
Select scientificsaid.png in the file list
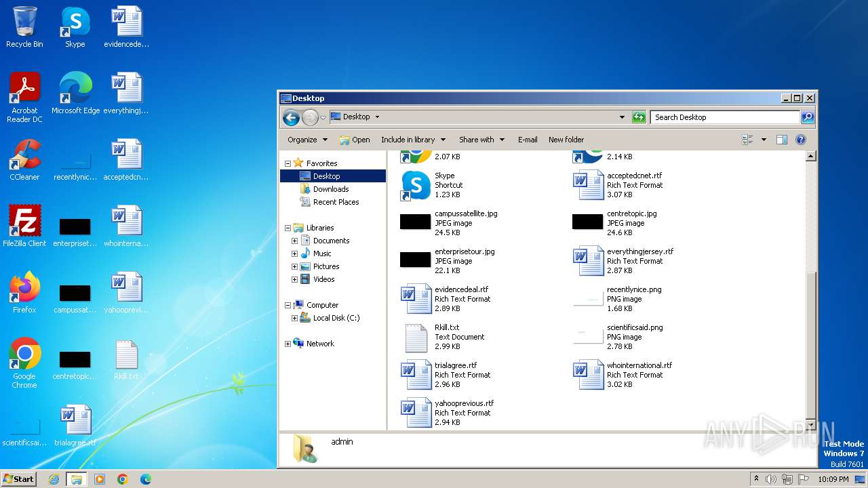pyautogui.click(x=618, y=337)
